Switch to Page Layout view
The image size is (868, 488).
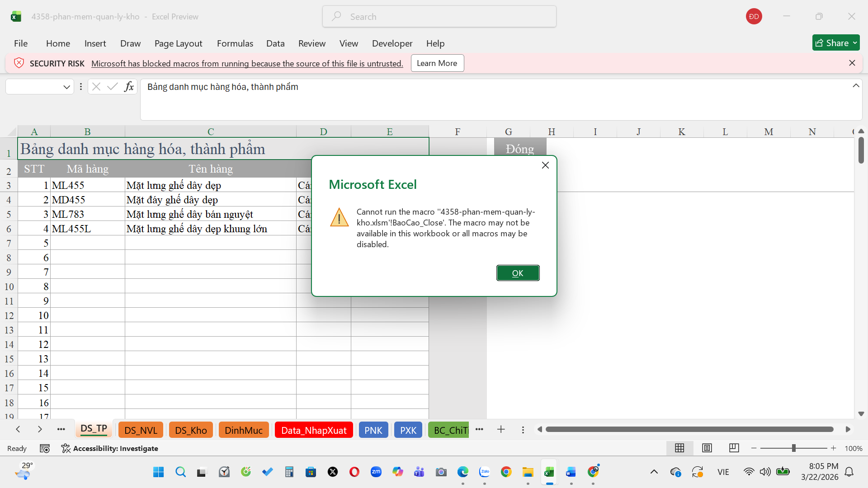(707, 448)
